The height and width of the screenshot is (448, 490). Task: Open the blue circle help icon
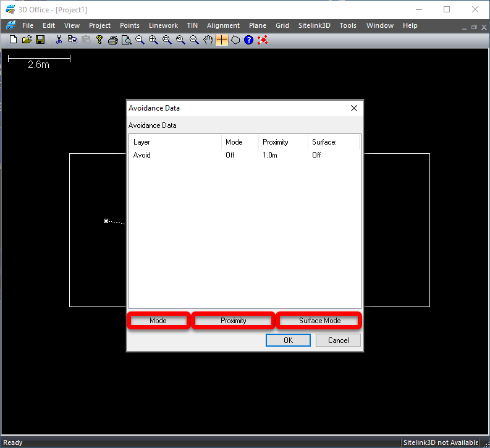click(249, 40)
